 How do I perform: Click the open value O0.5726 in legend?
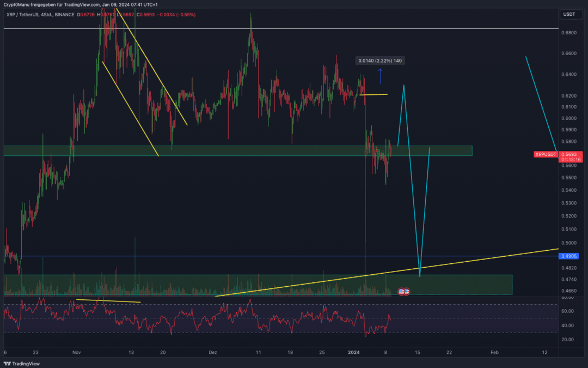coord(86,15)
